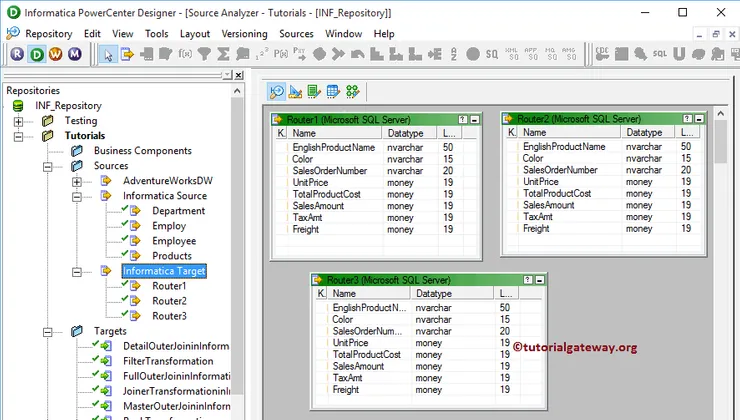Viewport: 740px width, 420px height.
Task: Click the MQ SQ toolbar icon
Action: click(550, 54)
